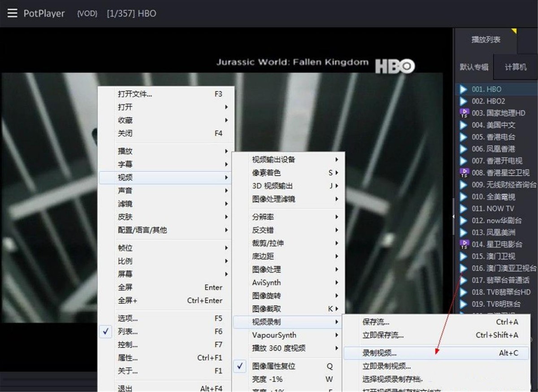Open 选项... F5 preferences entry
Screen dimensions: 538x392
(165, 318)
